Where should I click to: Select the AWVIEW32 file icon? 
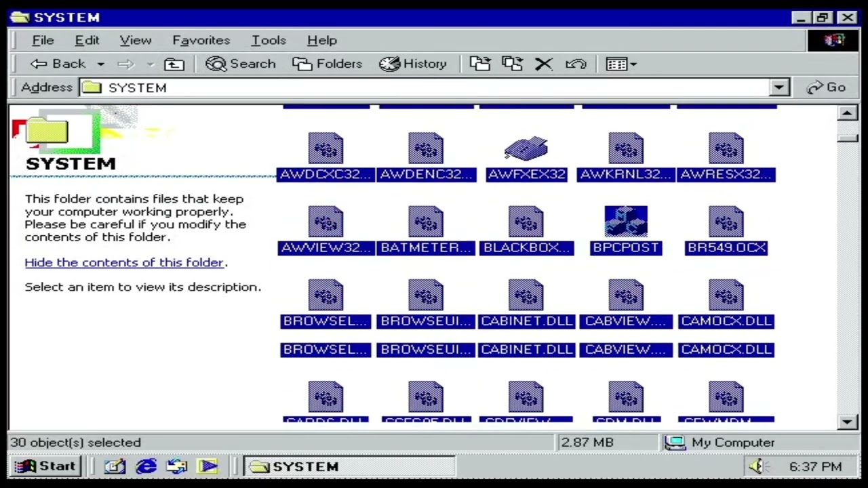325,222
